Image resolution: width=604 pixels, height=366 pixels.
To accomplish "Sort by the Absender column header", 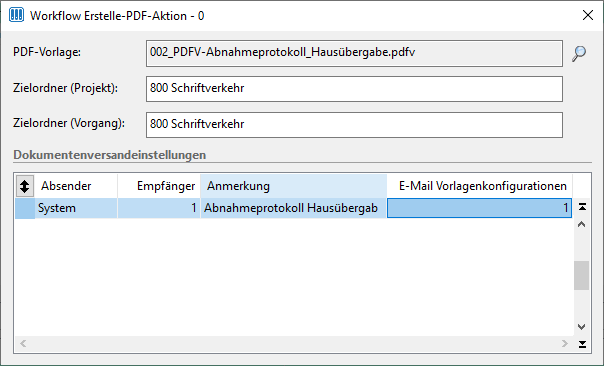I will point(76,186).
